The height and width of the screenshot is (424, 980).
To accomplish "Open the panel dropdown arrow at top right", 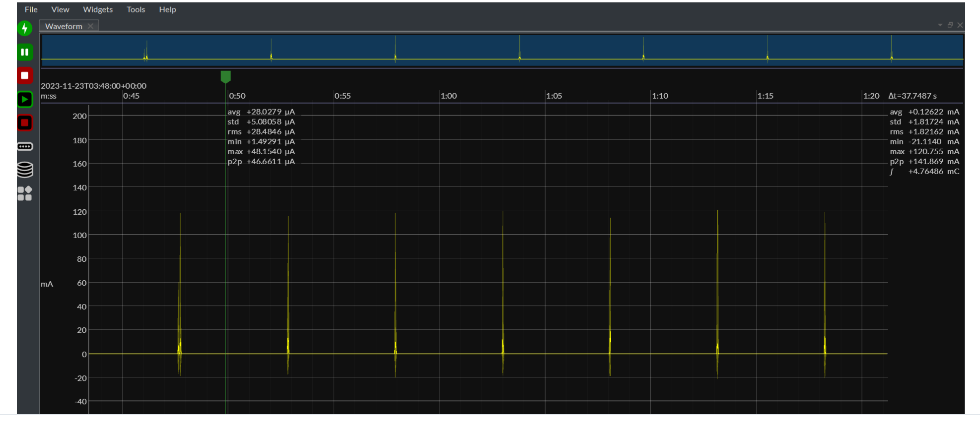I will (x=940, y=25).
